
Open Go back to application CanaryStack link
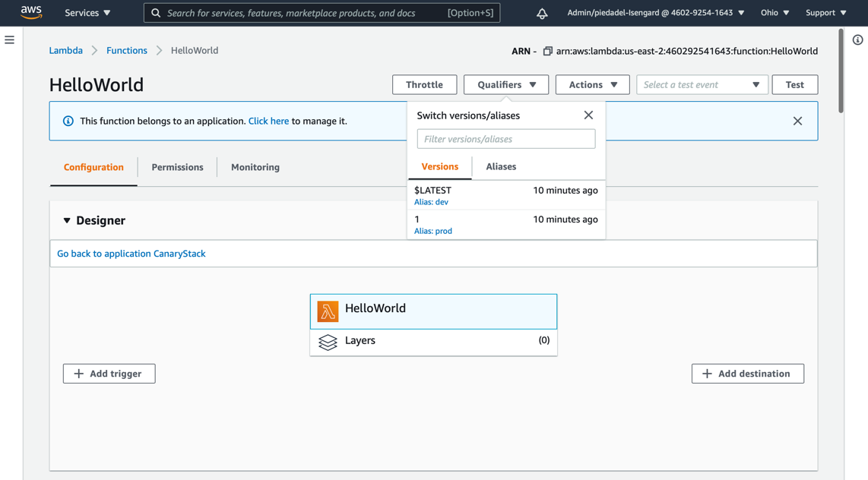pyautogui.click(x=131, y=253)
